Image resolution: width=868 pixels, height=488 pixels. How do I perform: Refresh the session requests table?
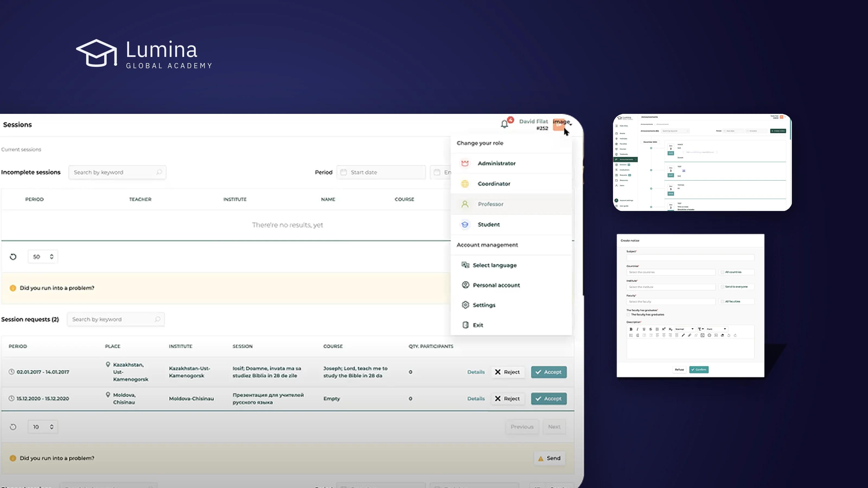[x=13, y=427]
